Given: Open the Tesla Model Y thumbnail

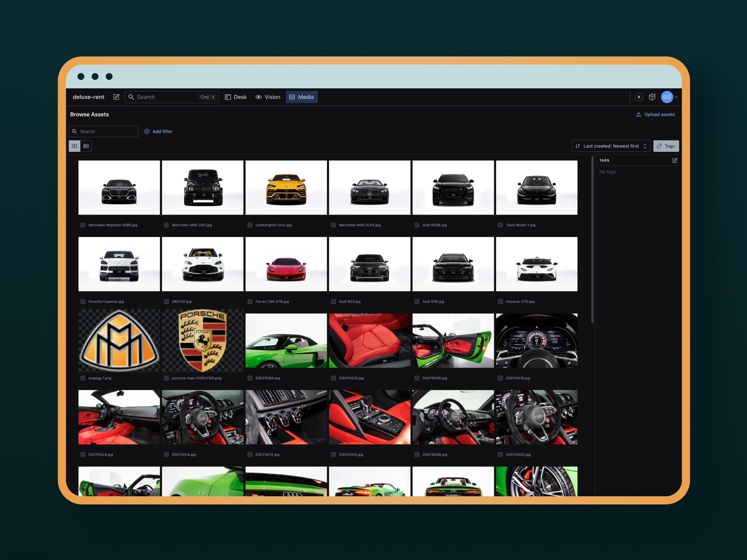Looking at the screenshot, I should 537,187.
